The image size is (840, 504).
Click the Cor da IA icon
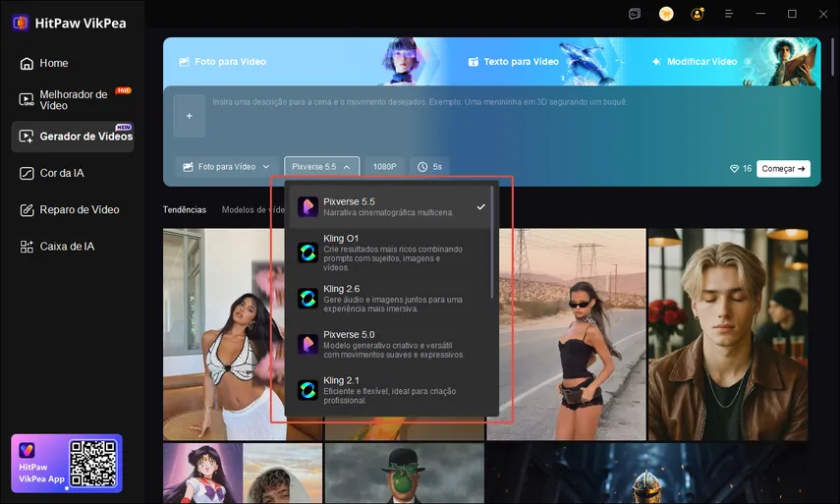point(27,174)
